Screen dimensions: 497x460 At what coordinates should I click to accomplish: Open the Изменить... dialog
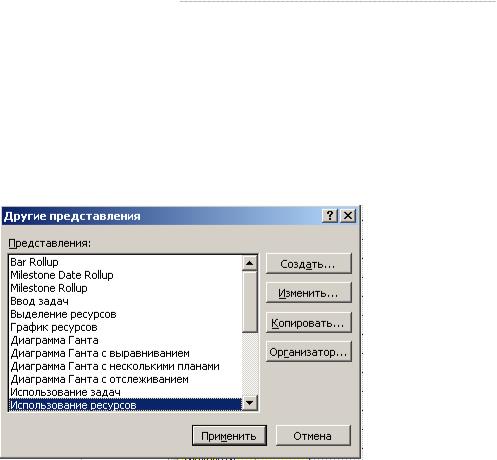point(309,293)
